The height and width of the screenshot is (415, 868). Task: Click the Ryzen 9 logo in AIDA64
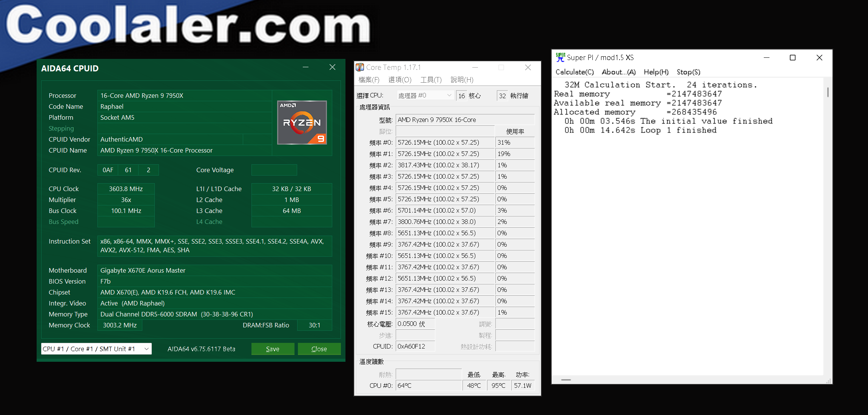302,123
